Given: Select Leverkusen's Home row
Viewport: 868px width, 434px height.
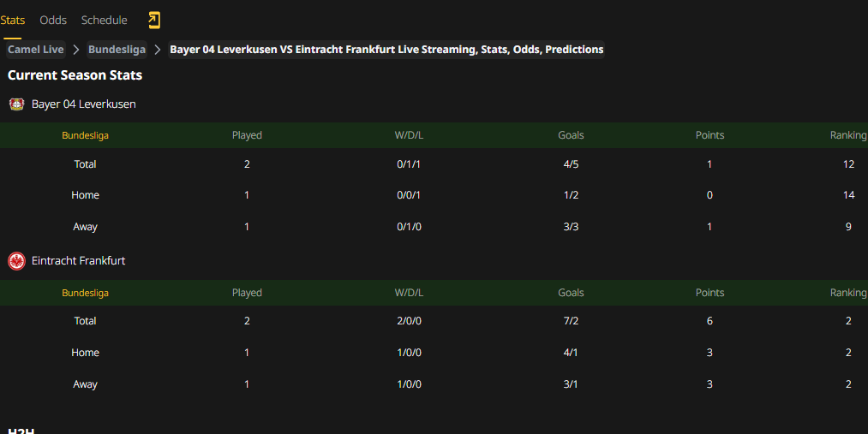Looking at the screenshot, I should pyautogui.click(x=434, y=195).
